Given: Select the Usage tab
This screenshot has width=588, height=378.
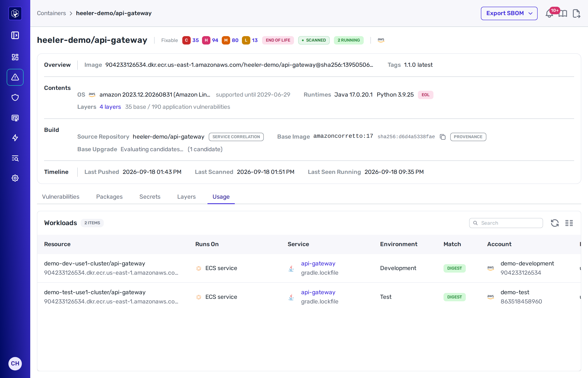Looking at the screenshot, I should click(x=221, y=197).
